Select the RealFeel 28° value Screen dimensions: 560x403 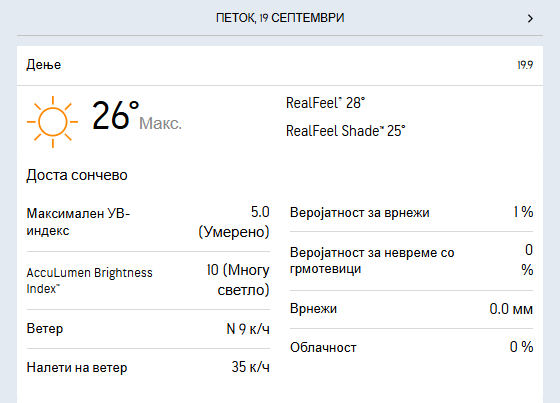click(x=325, y=103)
